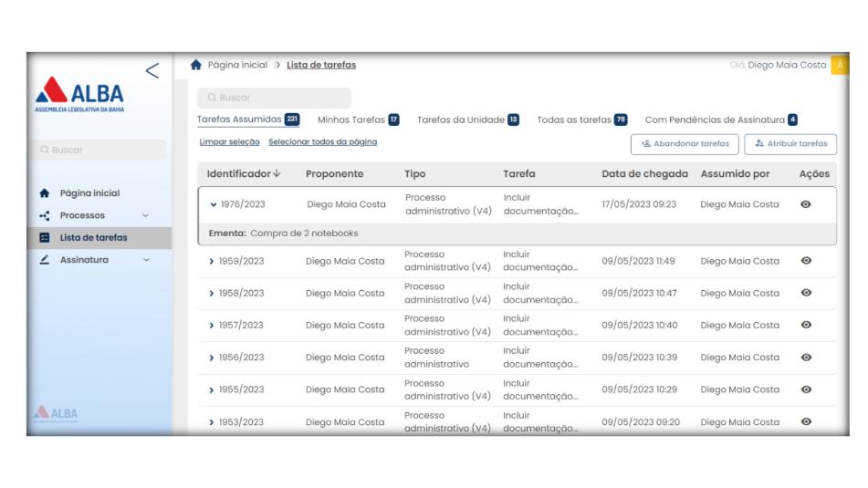Click the Limpar seleção link
This screenshot has width=868, height=488.
tap(228, 140)
